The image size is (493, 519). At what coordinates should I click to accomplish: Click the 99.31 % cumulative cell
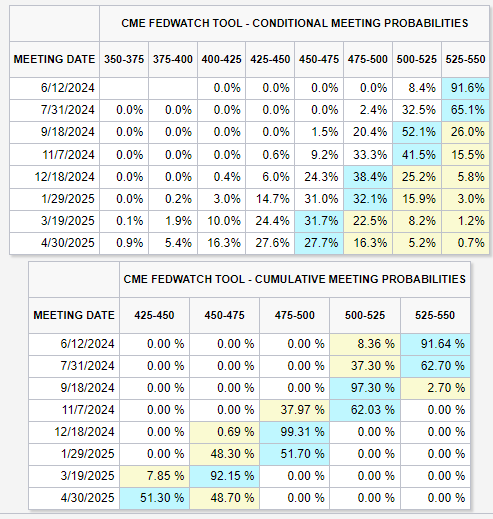tap(294, 432)
